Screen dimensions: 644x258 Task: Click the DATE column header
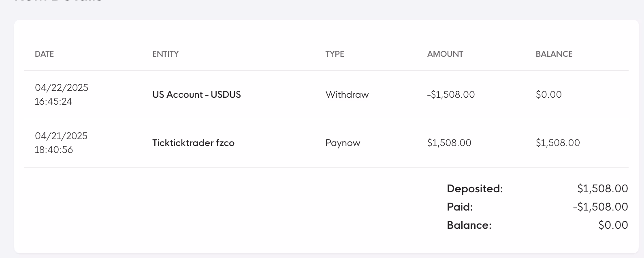[x=44, y=54]
